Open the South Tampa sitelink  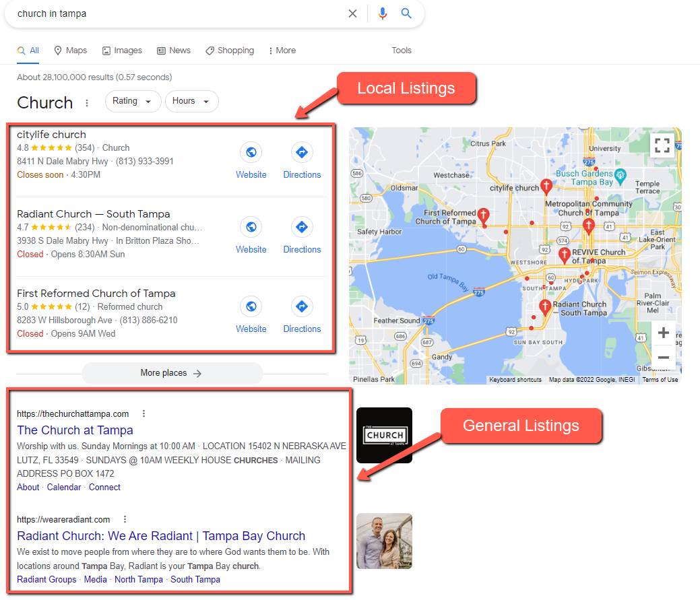point(195,580)
